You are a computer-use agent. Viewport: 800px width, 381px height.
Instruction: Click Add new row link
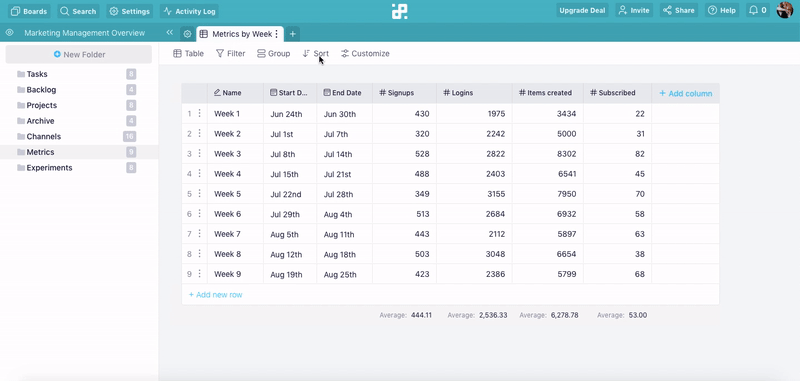pos(215,295)
